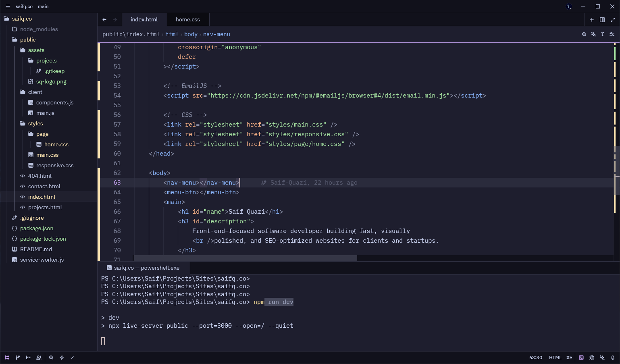620x364 pixels.
Task: Toggle the project panel in status bar
Action: pyautogui.click(x=7, y=358)
